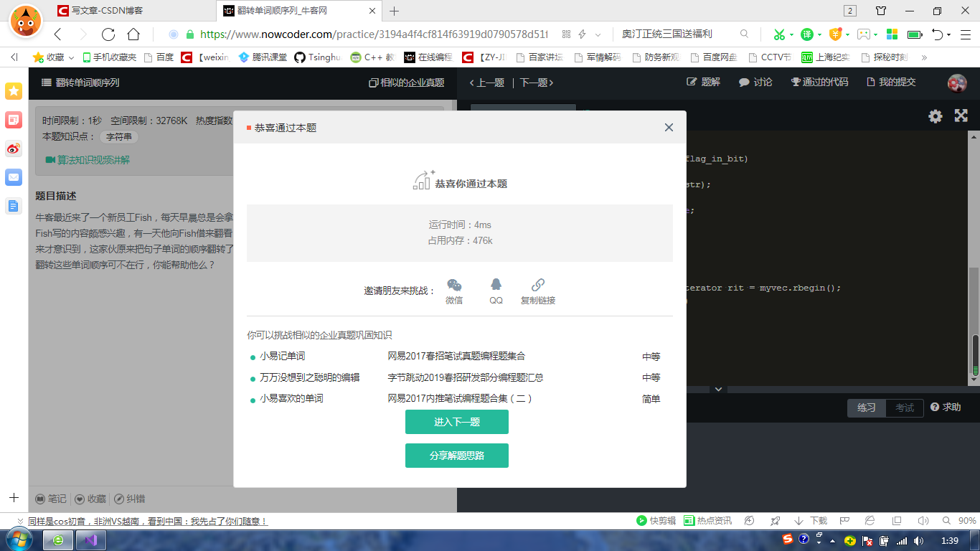
Task: Open the 下载 downloads dropdown arrow
Action: [x=798, y=522]
